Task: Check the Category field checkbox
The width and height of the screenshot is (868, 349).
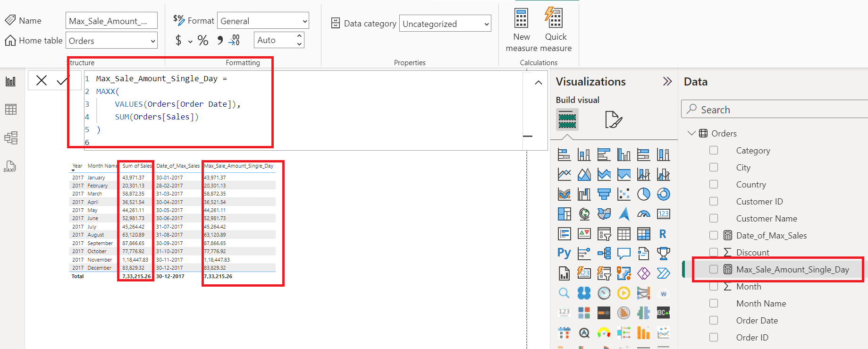Action: (x=714, y=150)
